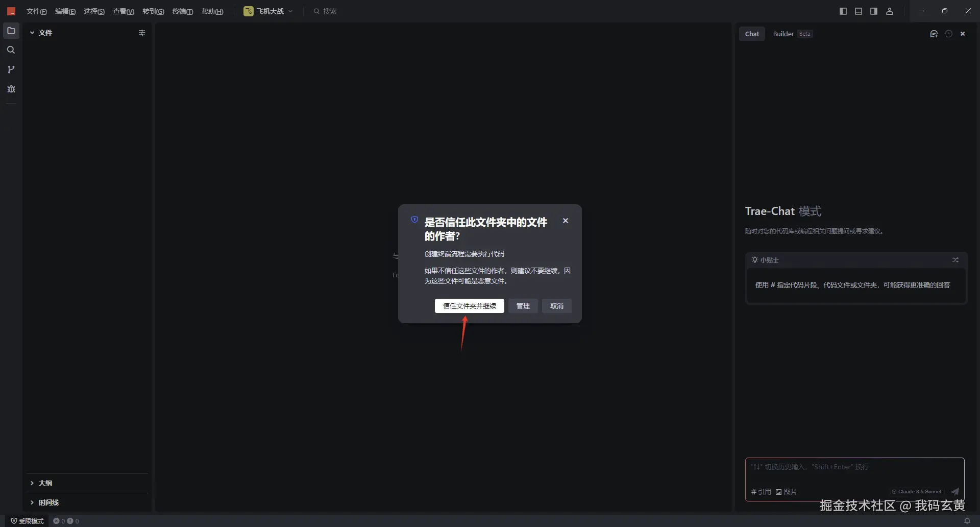This screenshot has height=527, width=980.
Task: Switch to the Chat tab
Action: [752, 34]
